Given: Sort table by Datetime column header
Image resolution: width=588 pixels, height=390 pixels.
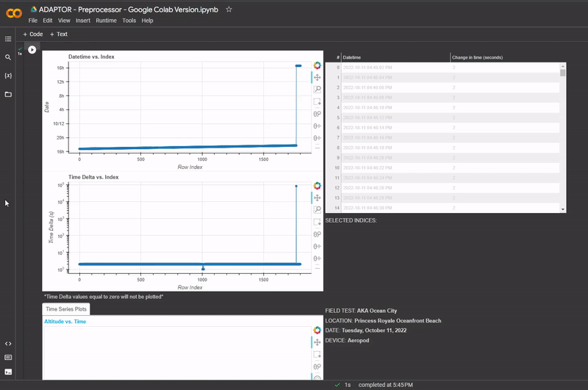Looking at the screenshot, I should pyautogui.click(x=395, y=57).
